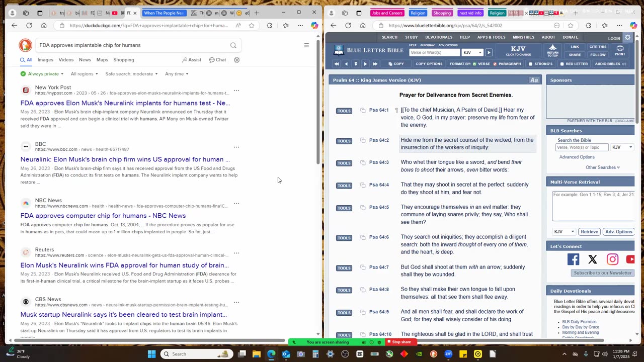The image size is (644, 362).
Task: Open Multi-Verse Retrieval version dropdown
Action: 563,232
